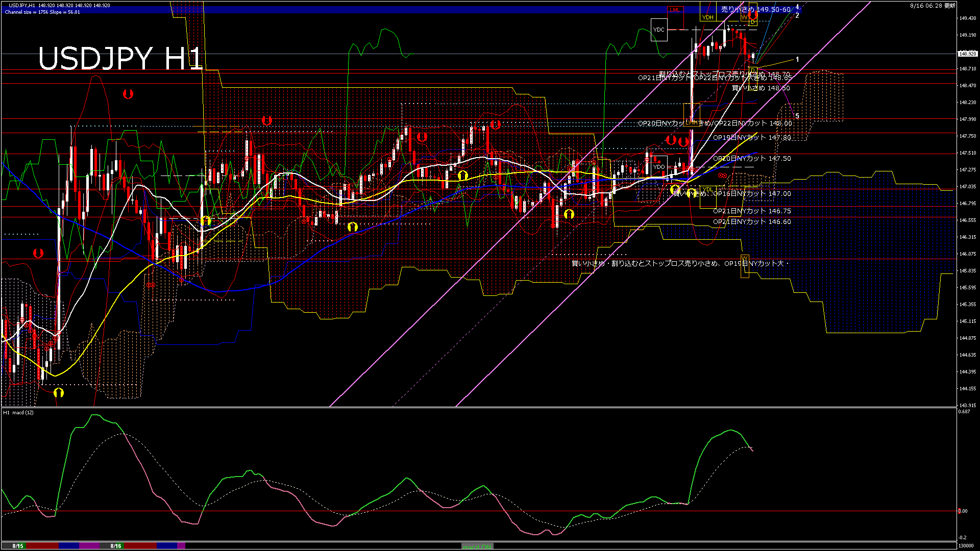Click the H1 macd (12) indicator label

click(x=19, y=412)
